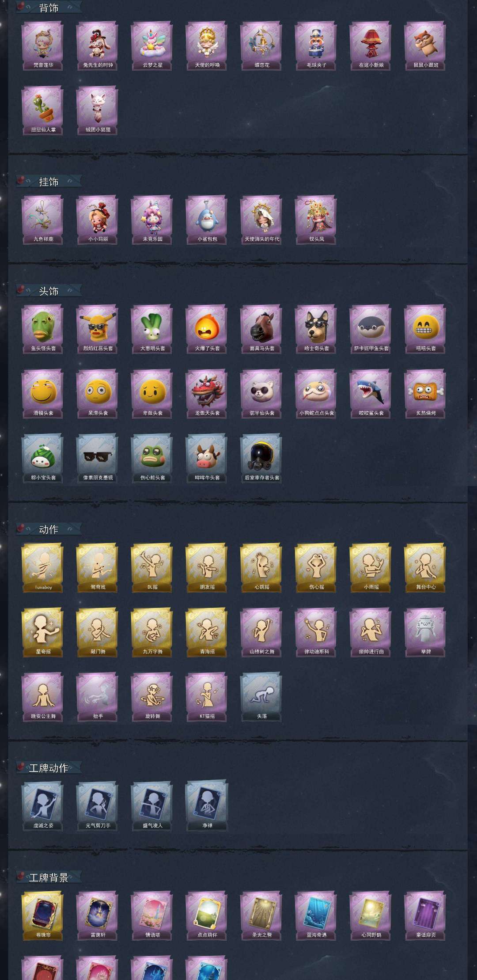Choose the 扭扭仙人掌 cactus item
This screenshot has height=980, width=477.
(x=43, y=110)
